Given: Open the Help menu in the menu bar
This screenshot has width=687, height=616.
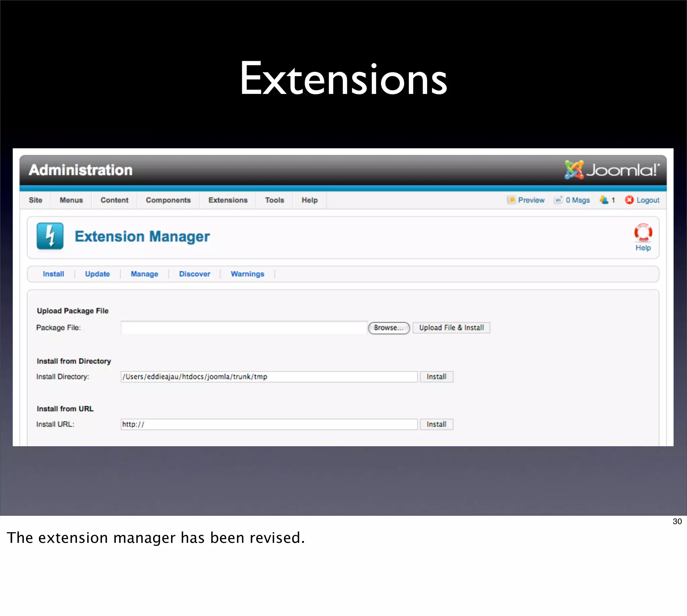Looking at the screenshot, I should coord(310,200).
